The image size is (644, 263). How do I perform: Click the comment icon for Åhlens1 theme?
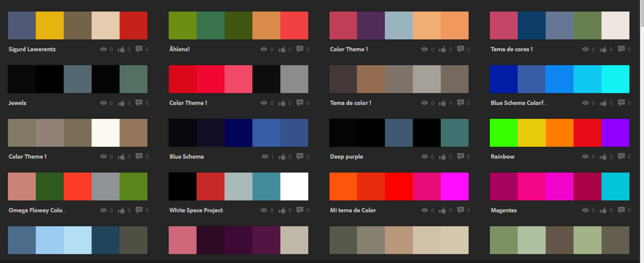(x=299, y=49)
